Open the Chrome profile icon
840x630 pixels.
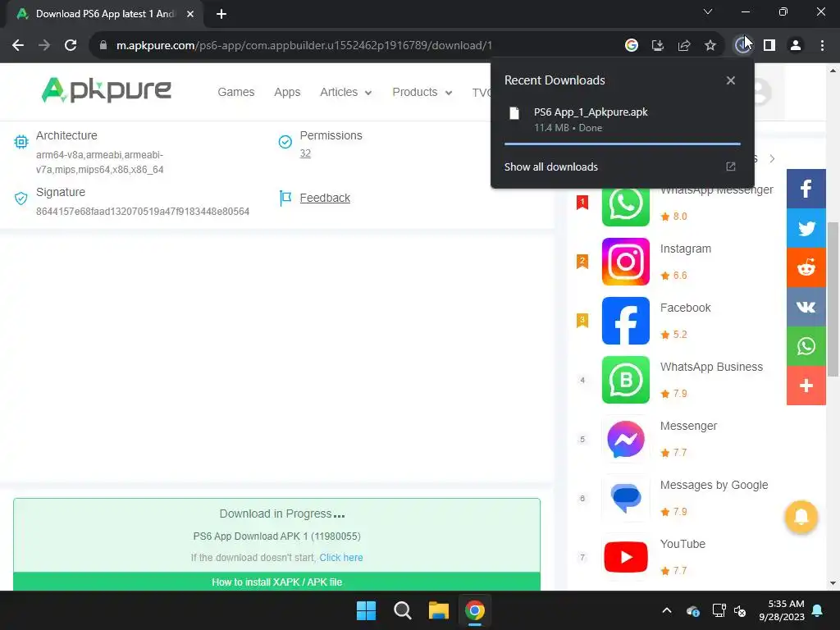click(796, 46)
